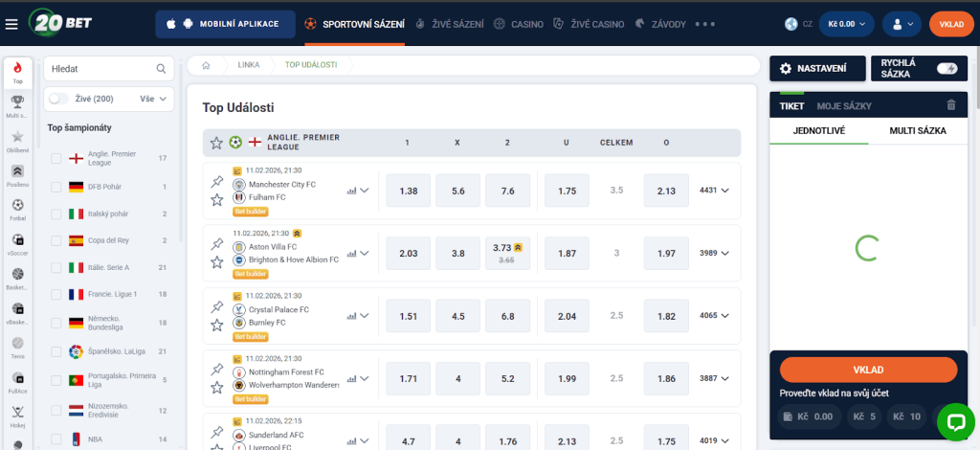The height and width of the screenshot is (450, 980).
Task: Click the user account icon
Action: pos(902,24)
